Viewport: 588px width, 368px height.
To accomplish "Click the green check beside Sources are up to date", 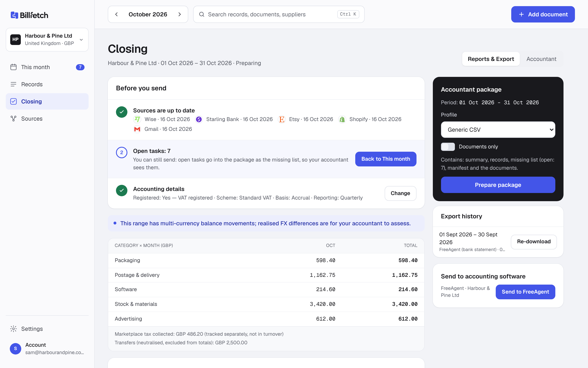I will tap(122, 112).
